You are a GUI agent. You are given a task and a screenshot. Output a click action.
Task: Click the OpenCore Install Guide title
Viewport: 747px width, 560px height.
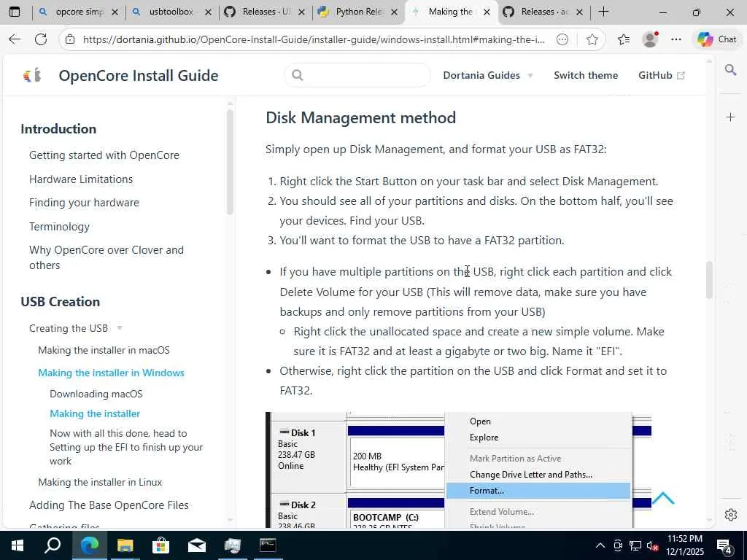click(138, 75)
